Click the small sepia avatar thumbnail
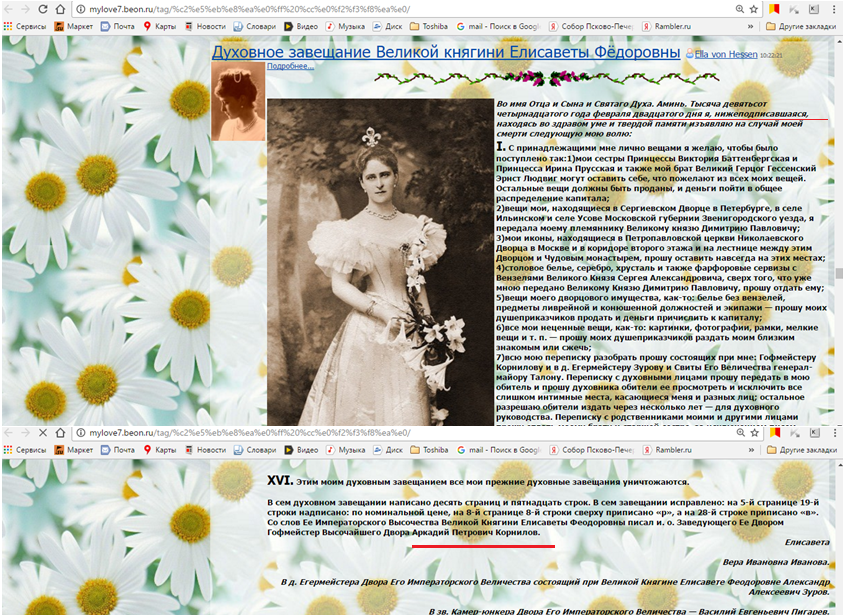843x615 pixels. [x=238, y=101]
